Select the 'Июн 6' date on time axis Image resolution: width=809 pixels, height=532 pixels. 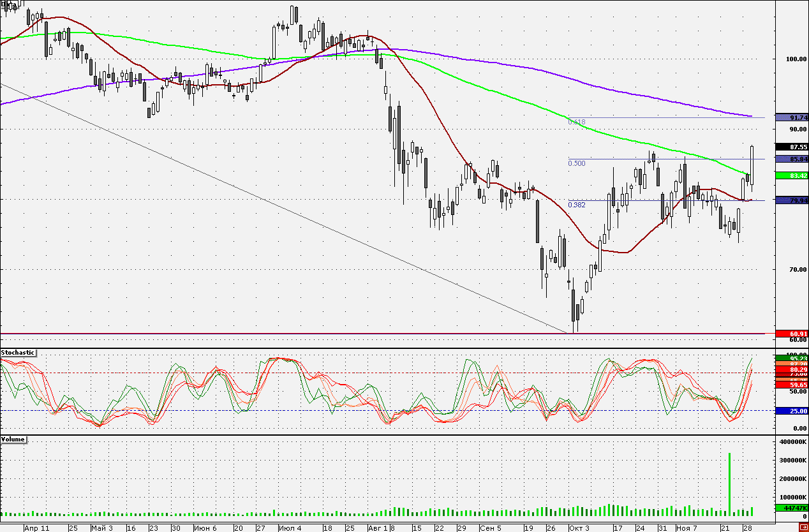[205, 528]
